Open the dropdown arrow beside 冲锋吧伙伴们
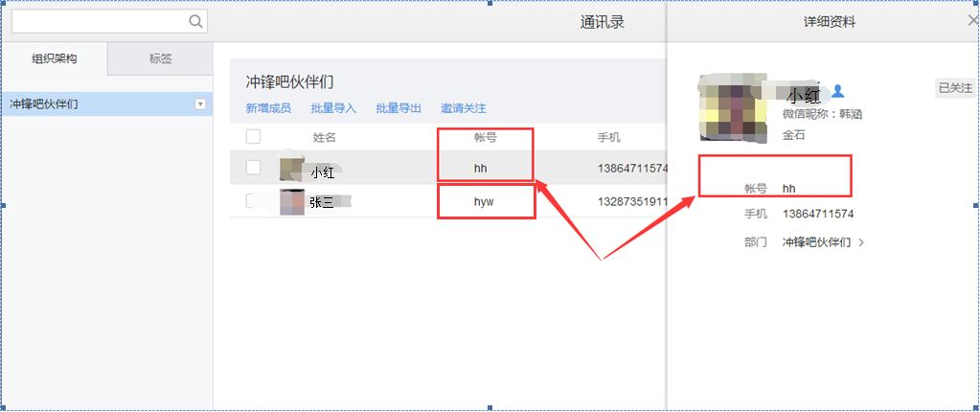The height and width of the screenshot is (412, 980). [x=200, y=103]
